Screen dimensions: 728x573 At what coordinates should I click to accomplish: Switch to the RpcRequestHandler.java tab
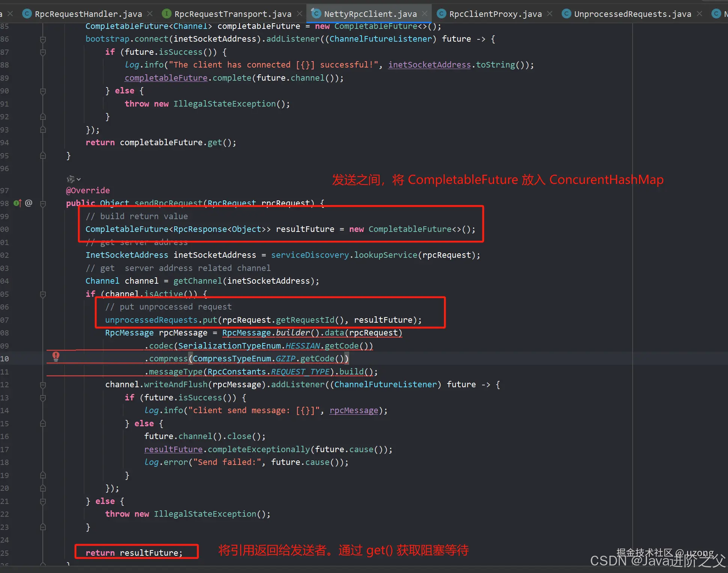(88, 14)
